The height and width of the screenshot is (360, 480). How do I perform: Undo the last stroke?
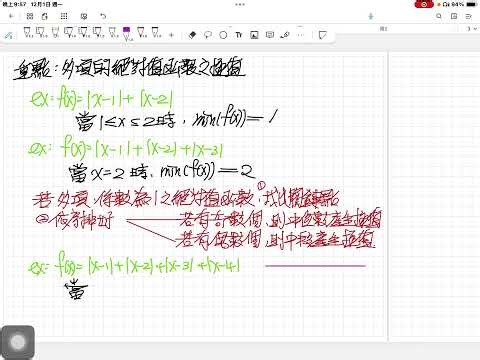pyautogui.click(x=103, y=16)
